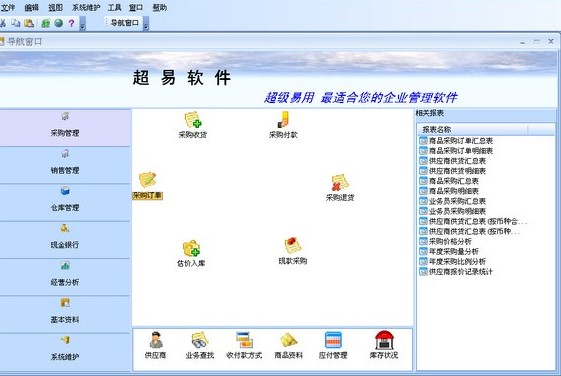This screenshot has width=561, height=376.
Task: Click the 报表名称 column header
Action: click(x=472, y=130)
